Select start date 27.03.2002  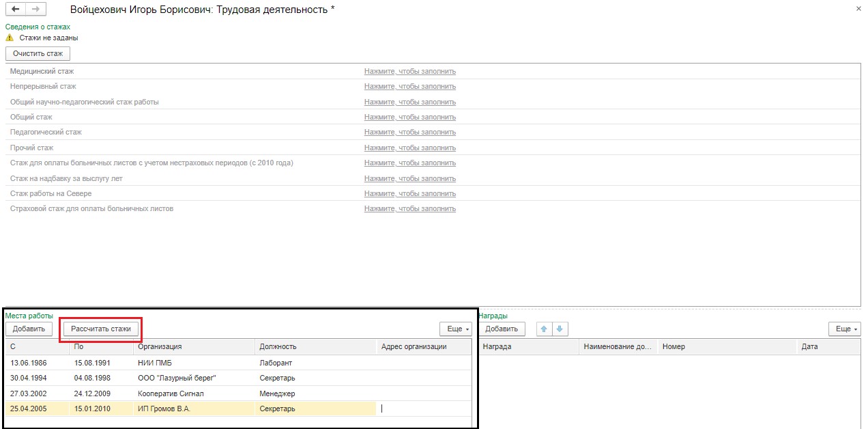(x=38, y=393)
